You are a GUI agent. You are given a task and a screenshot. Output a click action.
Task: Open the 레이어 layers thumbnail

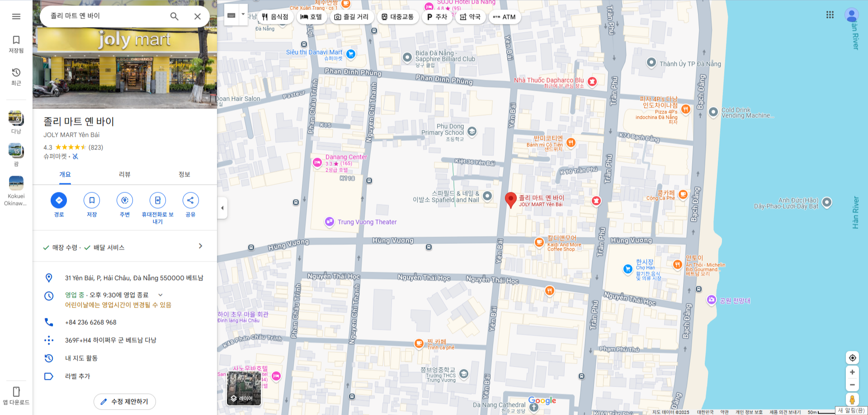coord(244,388)
